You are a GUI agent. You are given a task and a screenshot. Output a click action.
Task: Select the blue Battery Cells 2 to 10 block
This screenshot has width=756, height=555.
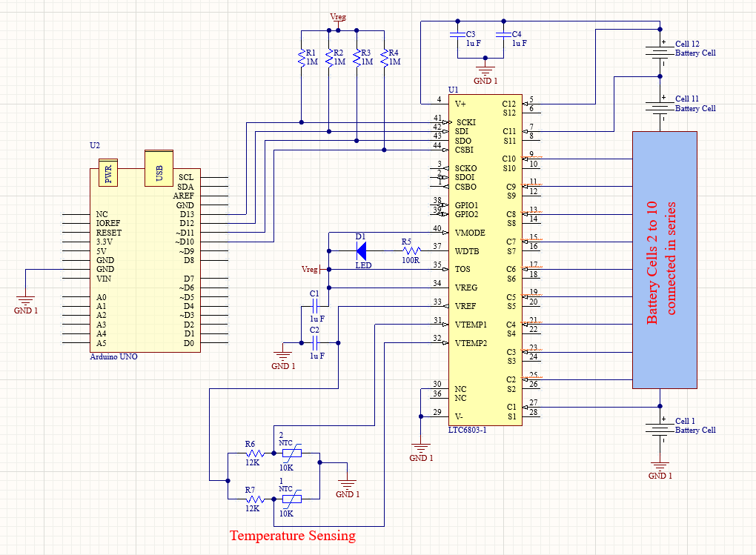663,259
